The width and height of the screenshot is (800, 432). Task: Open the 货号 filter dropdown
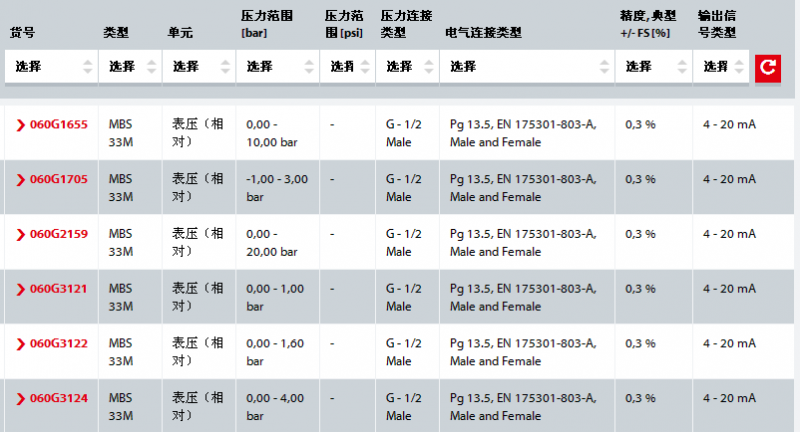pos(52,67)
